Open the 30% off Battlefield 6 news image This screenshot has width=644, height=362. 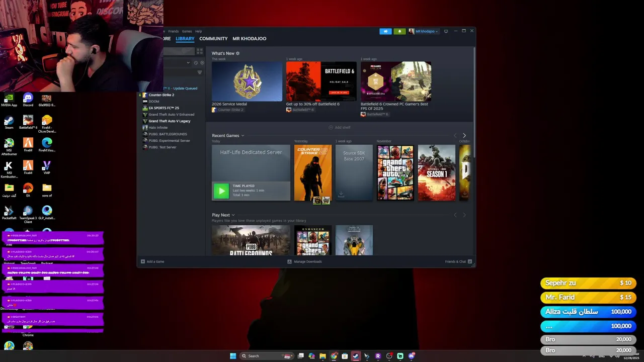click(321, 81)
